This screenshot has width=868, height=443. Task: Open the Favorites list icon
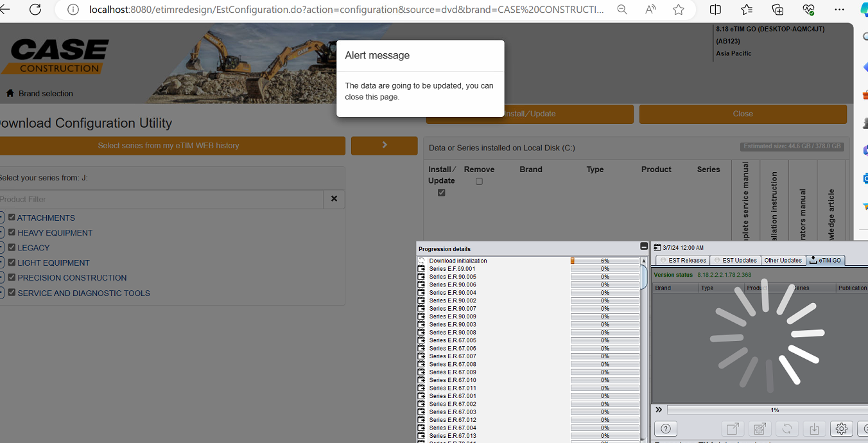pos(747,10)
